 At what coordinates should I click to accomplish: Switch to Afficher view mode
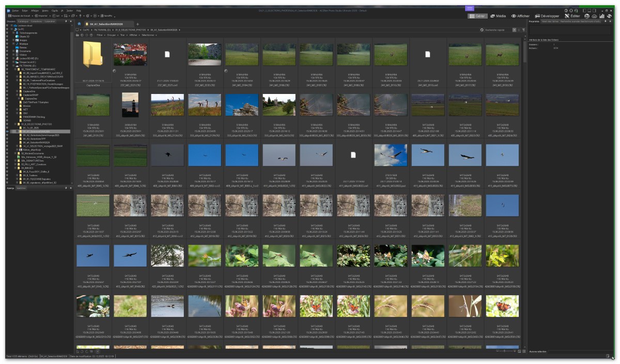click(x=520, y=16)
